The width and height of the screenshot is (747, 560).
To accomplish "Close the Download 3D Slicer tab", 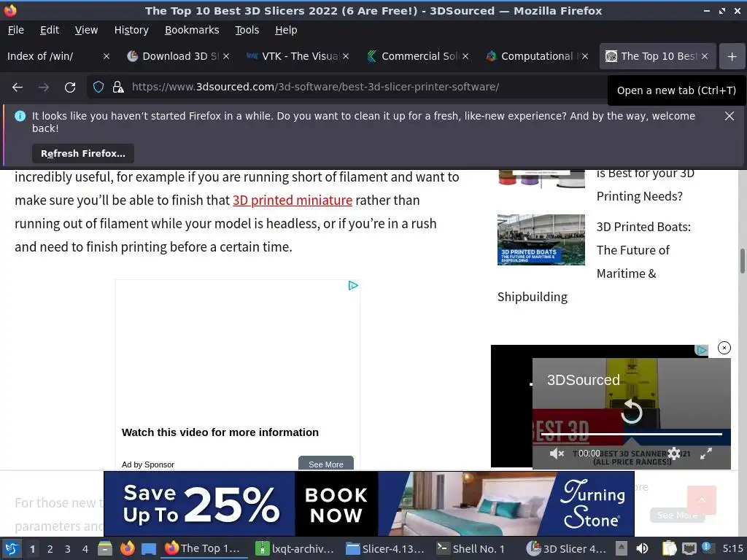I will (226, 56).
